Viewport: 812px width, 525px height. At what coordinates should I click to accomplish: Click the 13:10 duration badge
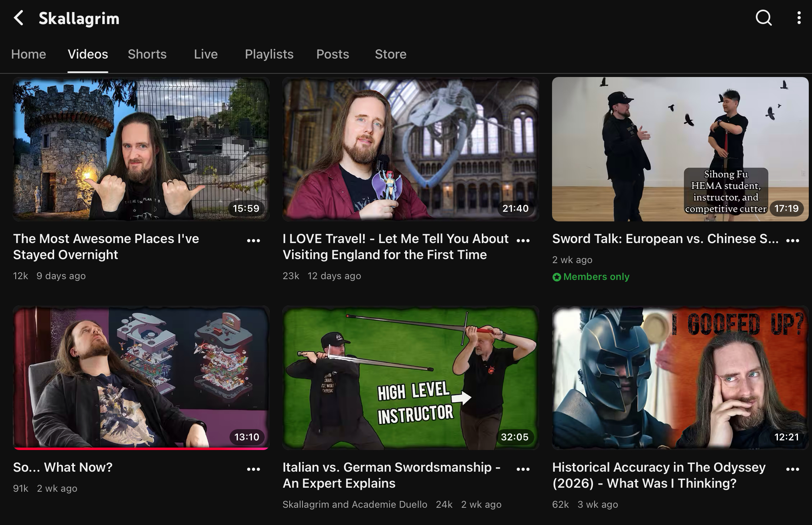(247, 437)
